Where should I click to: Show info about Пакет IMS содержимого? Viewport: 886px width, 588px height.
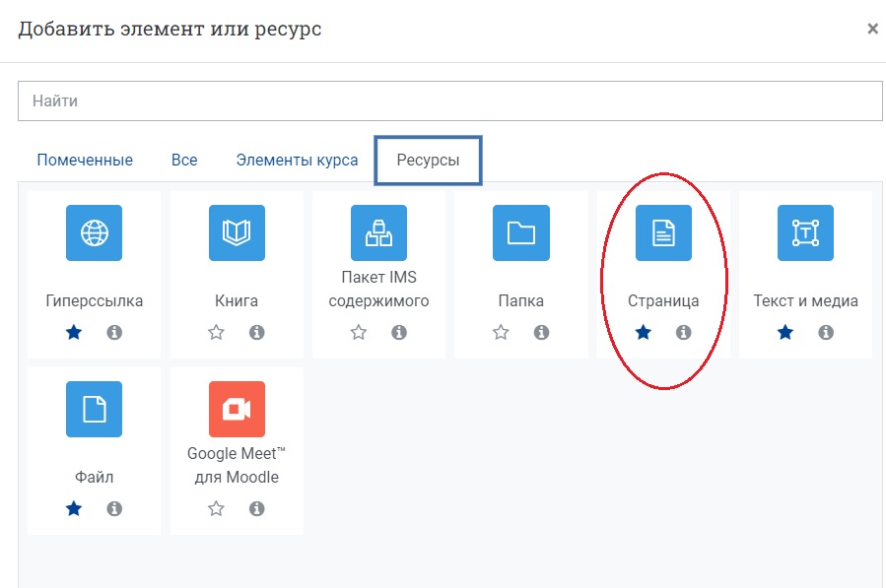pyautogui.click(x=399, y=332)
